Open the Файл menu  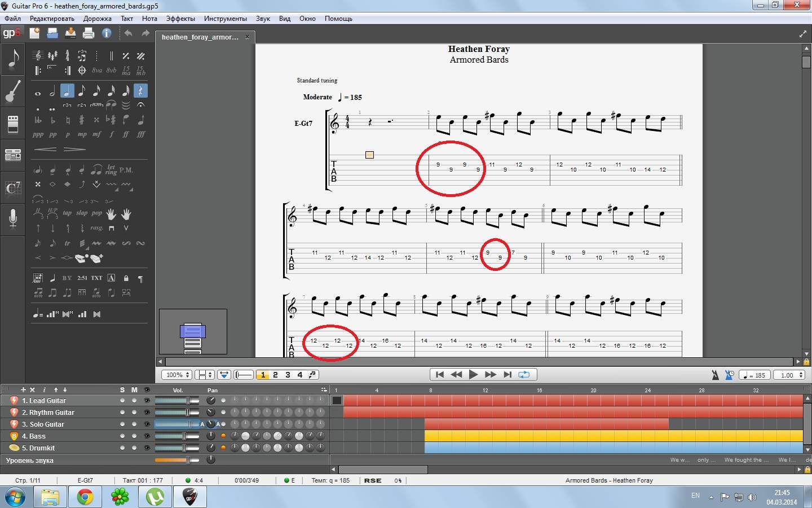[x=12, y=19]
